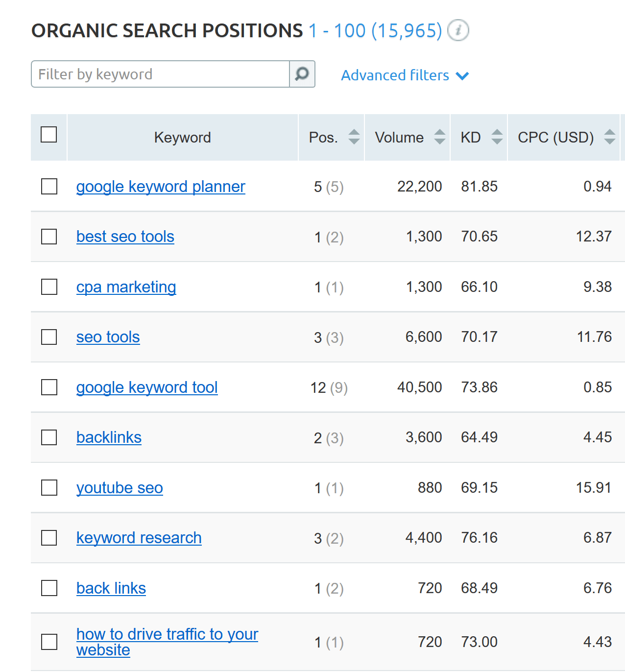Expand the Advanced filters chevron

click(462, 76)
